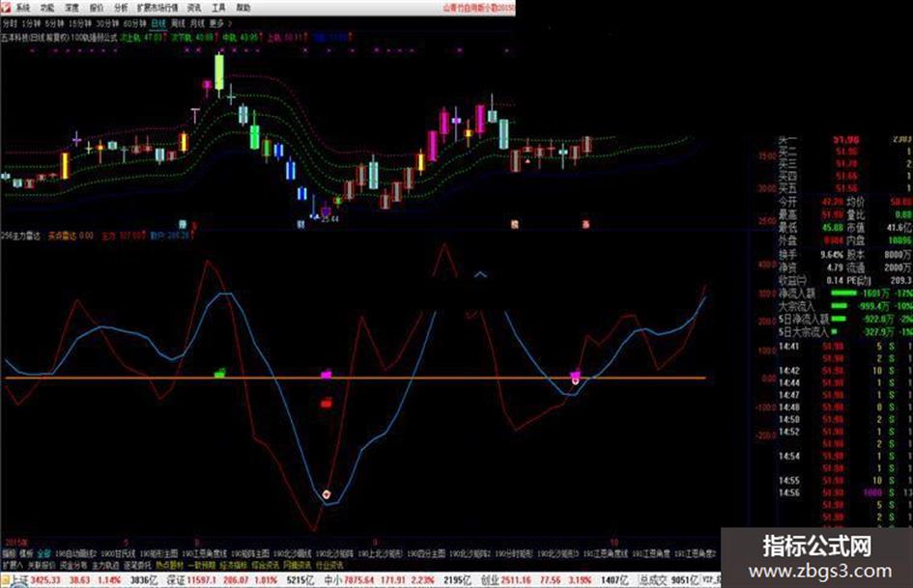The height and width of the screenshot is (588, 913).
Task: Click the 25.44 low price label
Action: click(x=329, y=219)
